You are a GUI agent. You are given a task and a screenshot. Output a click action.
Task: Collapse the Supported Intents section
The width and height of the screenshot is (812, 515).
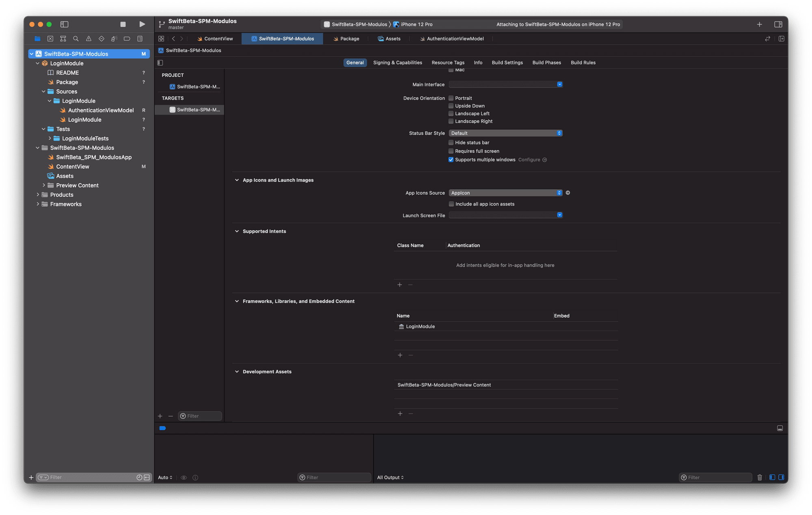click(237, 231)
